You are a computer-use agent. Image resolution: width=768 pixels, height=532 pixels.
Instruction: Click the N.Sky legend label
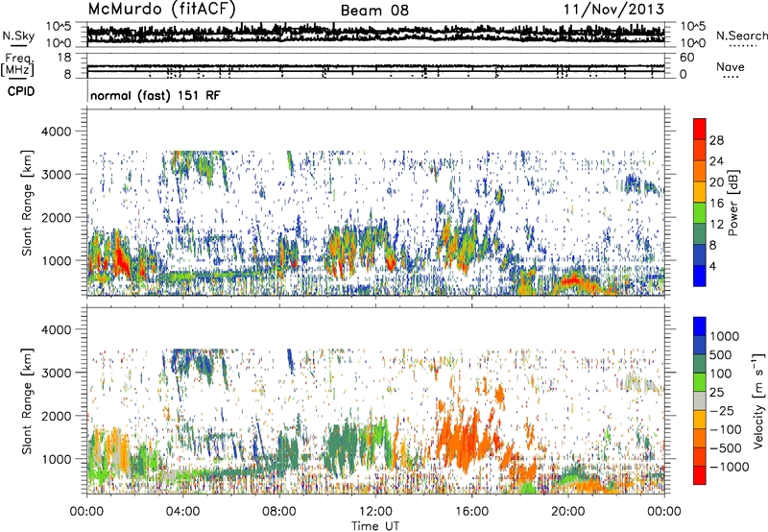pos(18,36)
